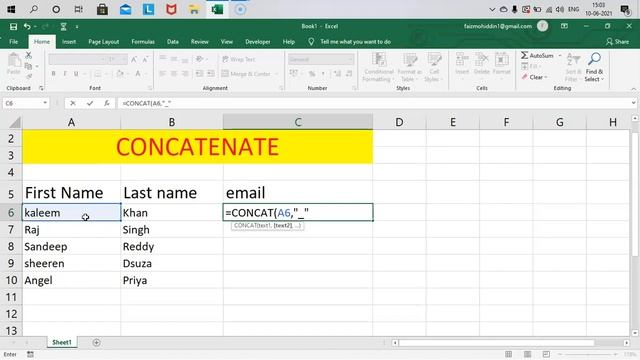This screenshot has height=360, width=640.
Task: Open the Name Box dropdown arrow
Action: pos(45,103)
